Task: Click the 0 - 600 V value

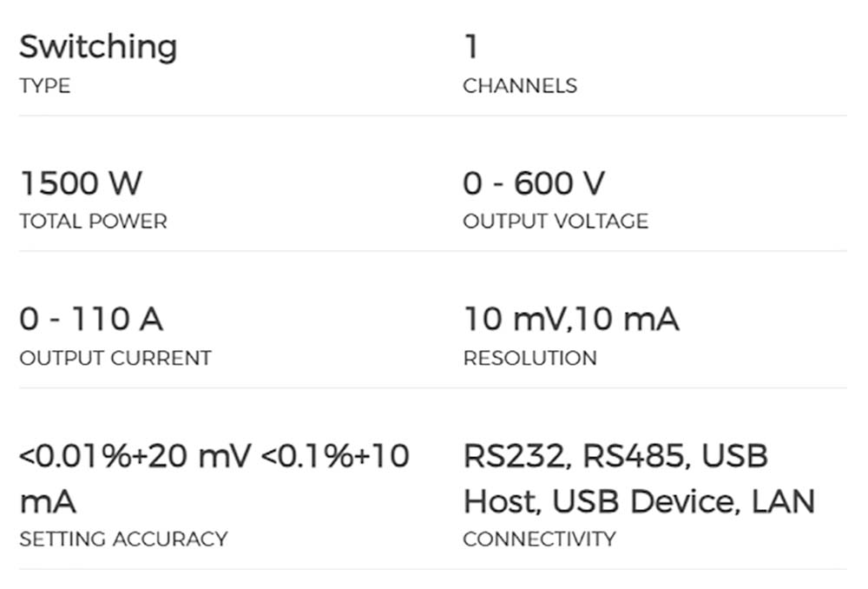Action: click(x=534, y=183)
